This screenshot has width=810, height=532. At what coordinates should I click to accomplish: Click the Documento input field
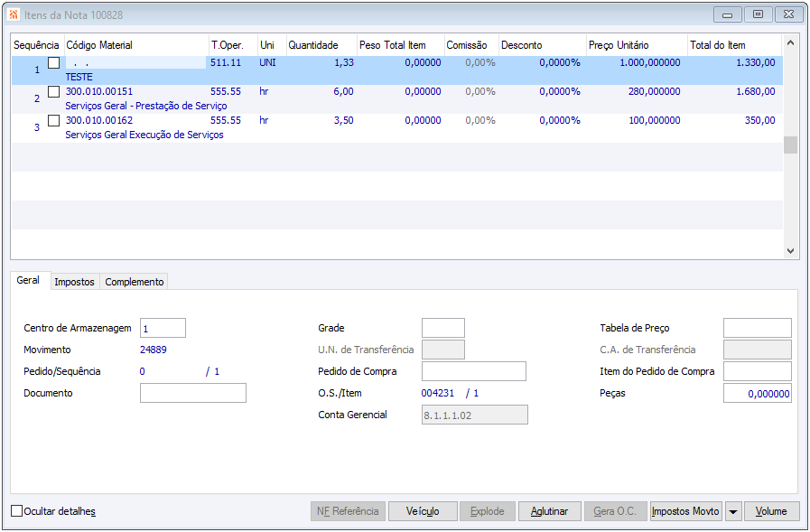point(193,393)
